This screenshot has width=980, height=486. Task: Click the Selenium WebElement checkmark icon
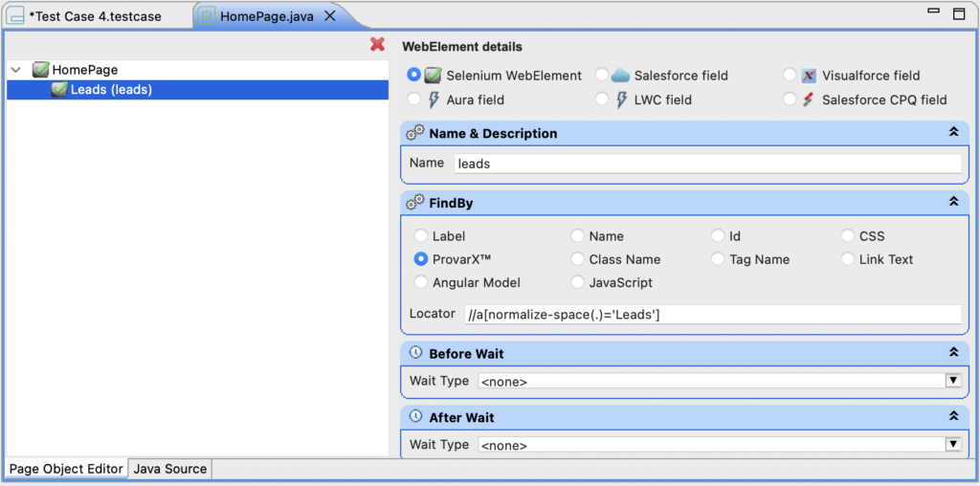pyautogui.click(x=434, y=76)
